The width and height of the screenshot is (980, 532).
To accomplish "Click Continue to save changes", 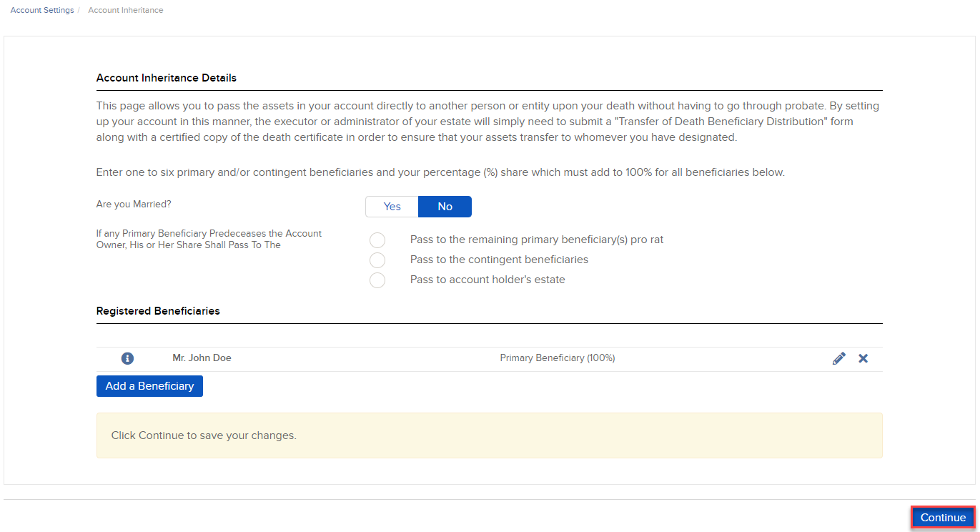I will pos(942,518).
